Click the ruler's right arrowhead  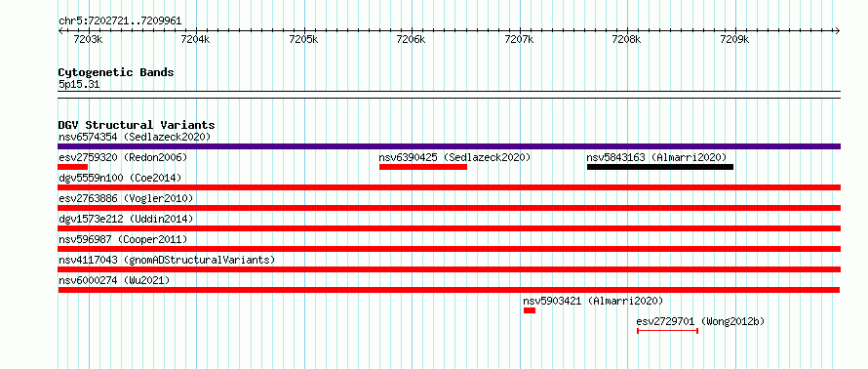point(838,30)
